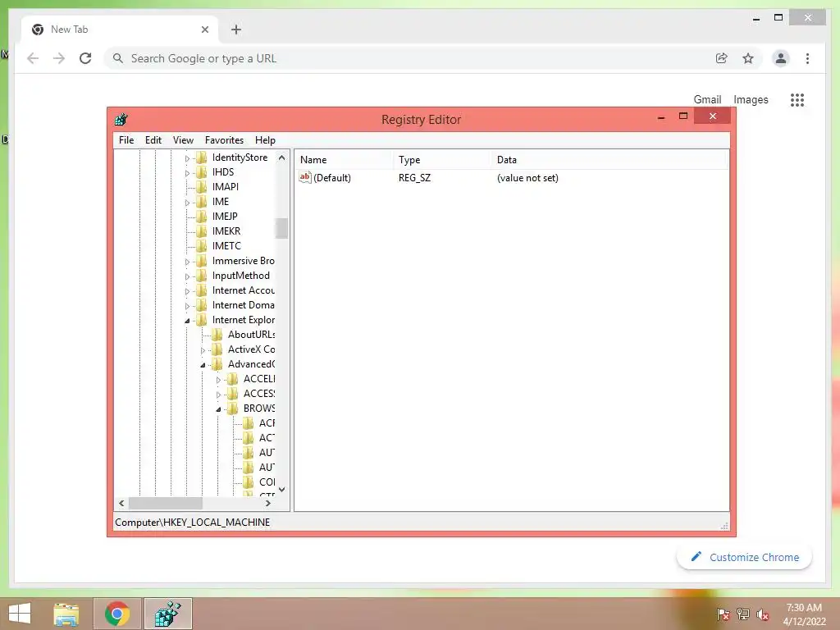840x630 pixels.
Task: Expand the IHDS key
Action: (x=187, y=173)
